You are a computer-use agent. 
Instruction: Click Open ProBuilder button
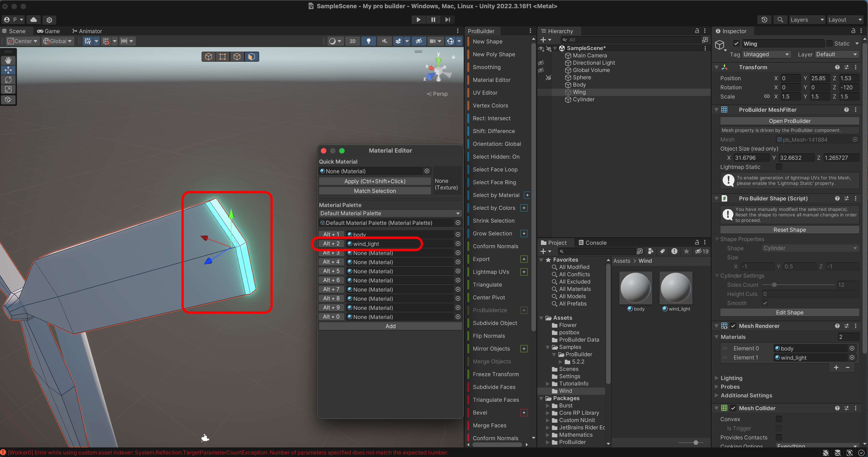click(x=789, y=121)
